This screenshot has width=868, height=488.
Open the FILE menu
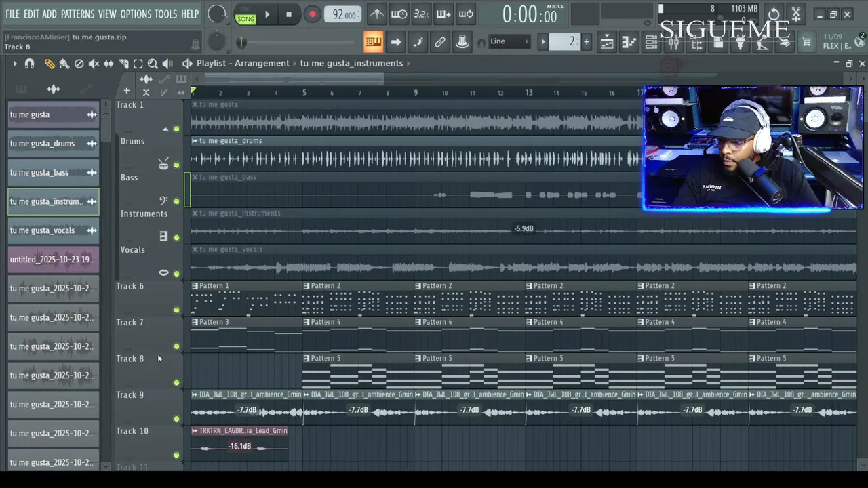(13, 14)
